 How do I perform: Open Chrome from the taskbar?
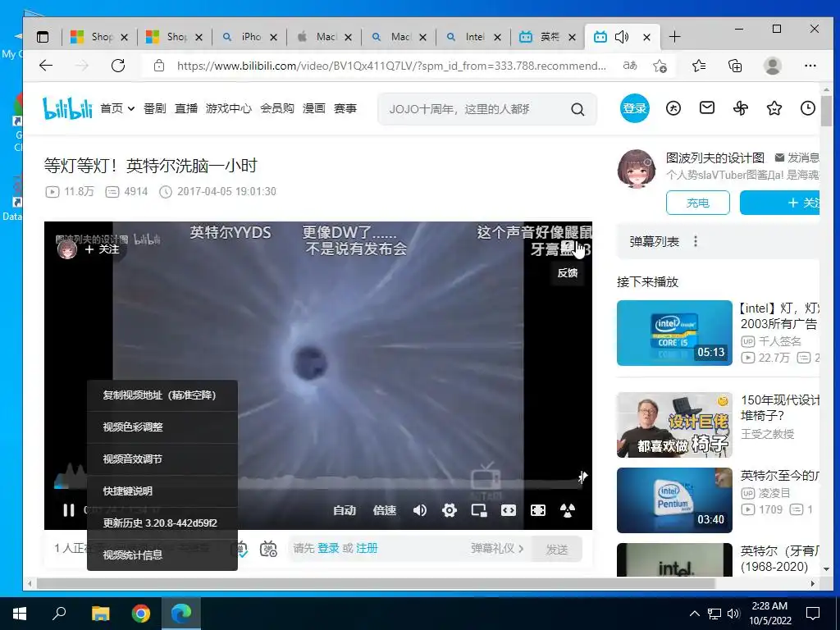pyautogui.click(x=141, y=614)
